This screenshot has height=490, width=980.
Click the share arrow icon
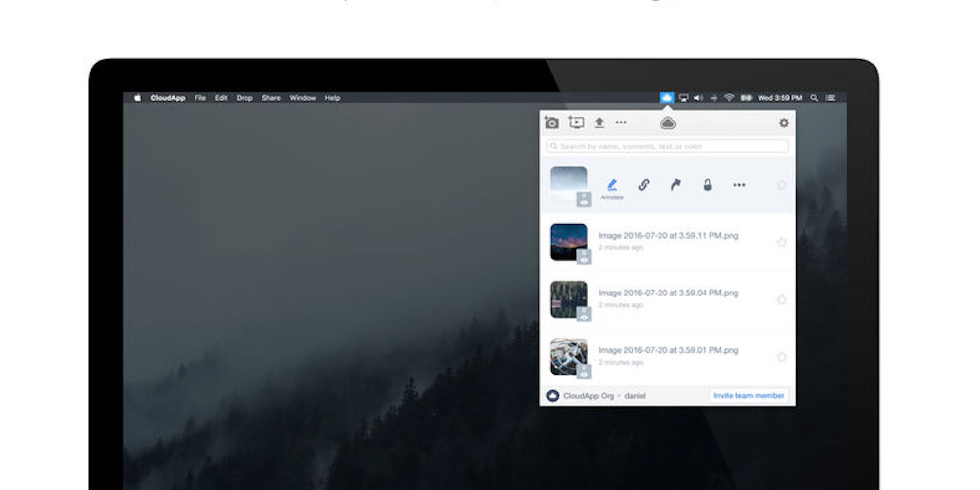point(675,185)
